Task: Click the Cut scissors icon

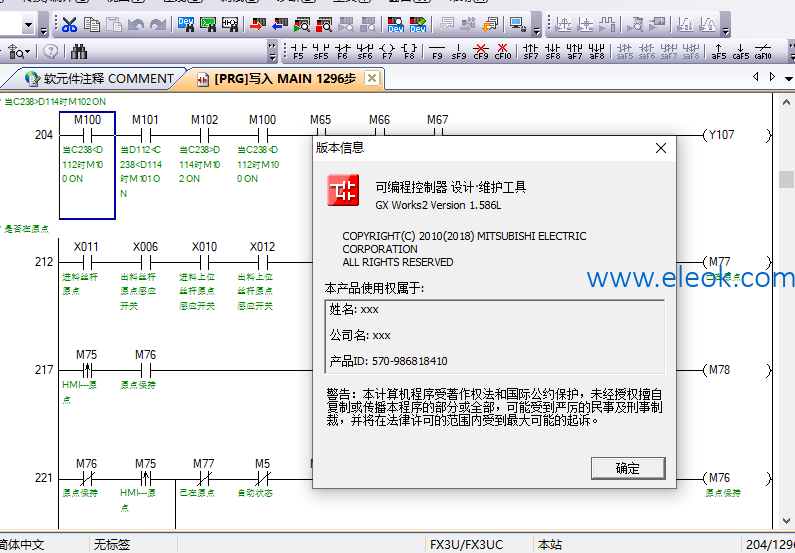Action: [69, 24]
